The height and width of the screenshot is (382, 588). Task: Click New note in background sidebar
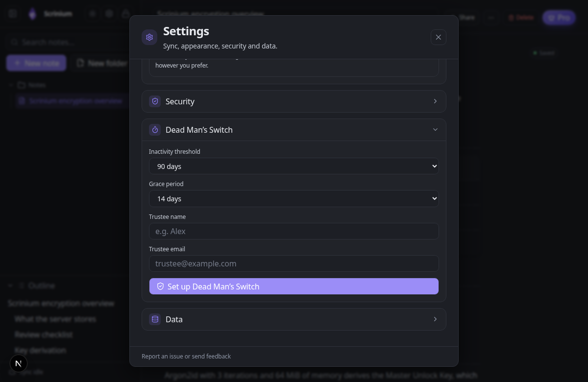pos(36,63)
